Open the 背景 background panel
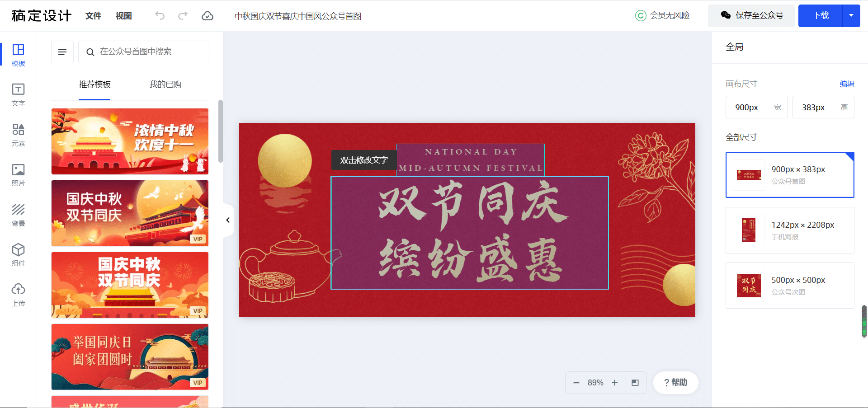This screenshot has height=408, width=868. [x=19, y=215]
